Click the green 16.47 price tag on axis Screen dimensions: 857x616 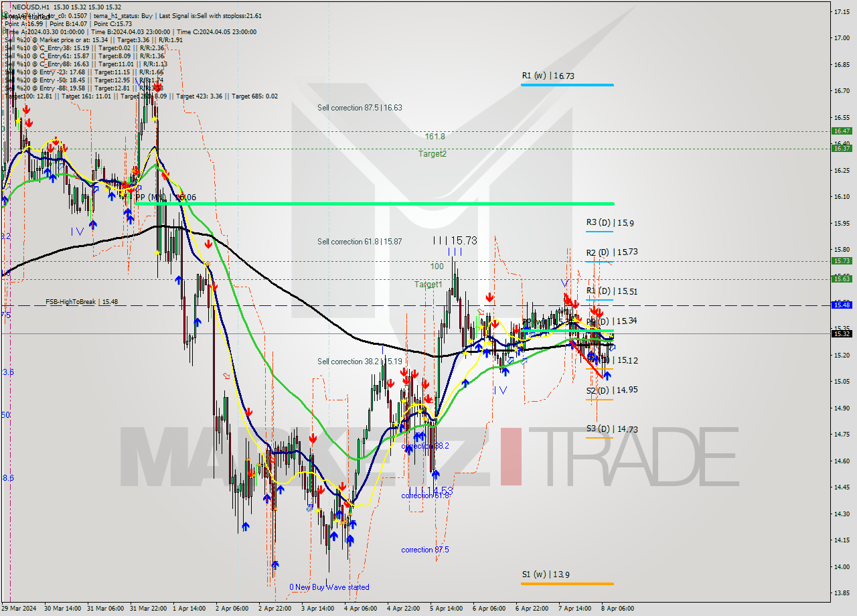pyautogui.click(x=842, y=131)
